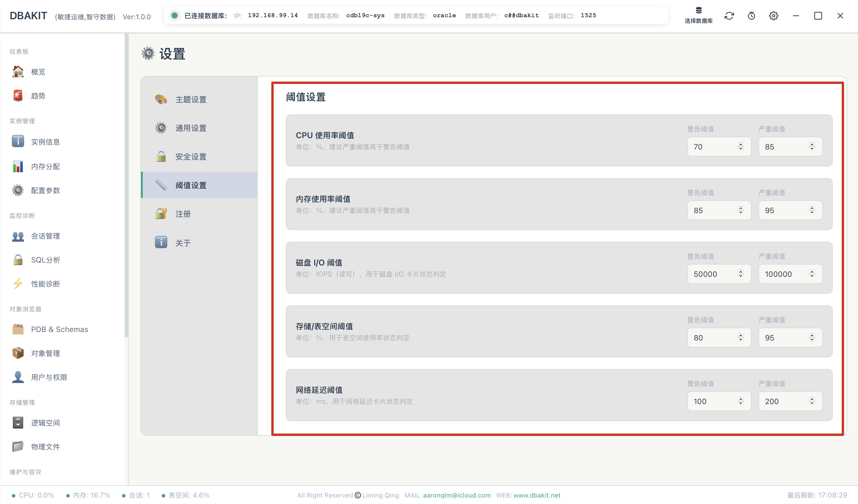Open 用户与权限 person icon
This screenshot has height=504, width=858.
[18, 377]
